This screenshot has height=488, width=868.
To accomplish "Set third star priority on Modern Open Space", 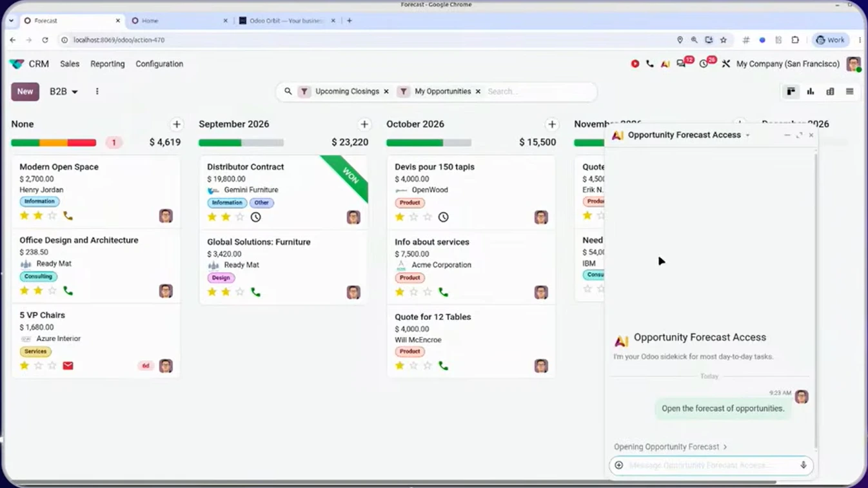I will pyautogui.click(x=52, y=216).
